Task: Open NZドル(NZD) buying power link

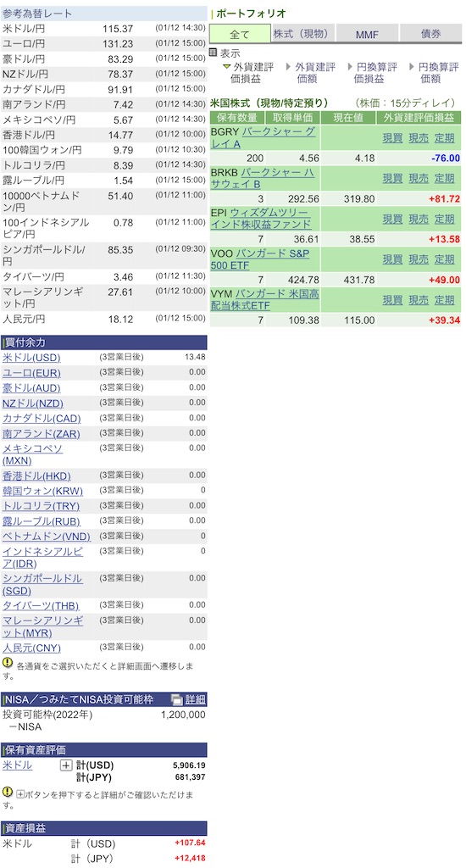Action: 33,403
